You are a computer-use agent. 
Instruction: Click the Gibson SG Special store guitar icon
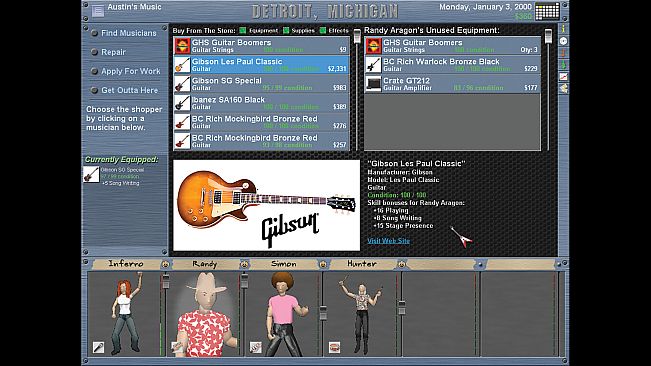point(182,84)
